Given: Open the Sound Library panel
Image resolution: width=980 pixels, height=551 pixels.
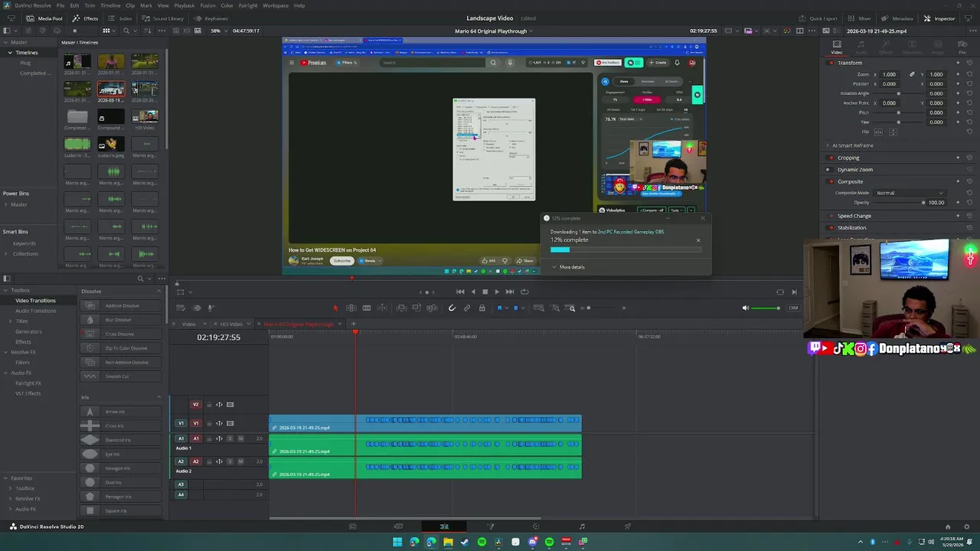Looking at the screenshot, I should 163,18.
